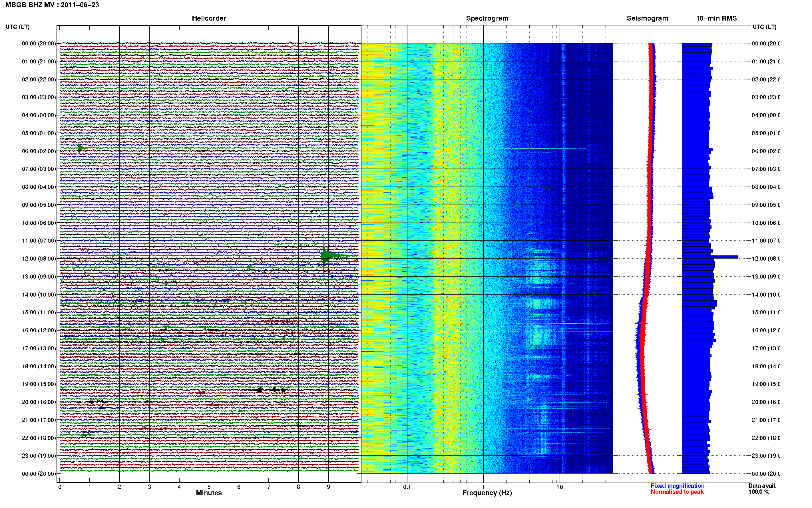Click tick label 6 on Minutes axis
The image size is (812, 508).
(x=239, y=487)
